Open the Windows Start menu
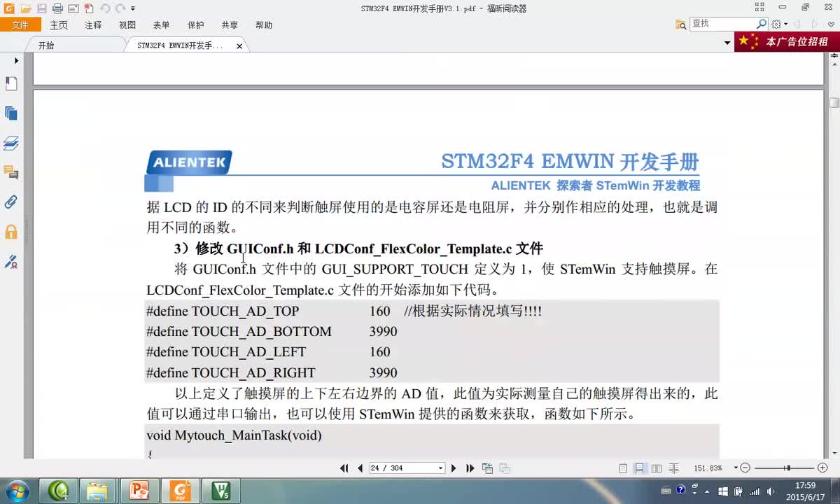The image size is (840, 504). coord(16,490)
